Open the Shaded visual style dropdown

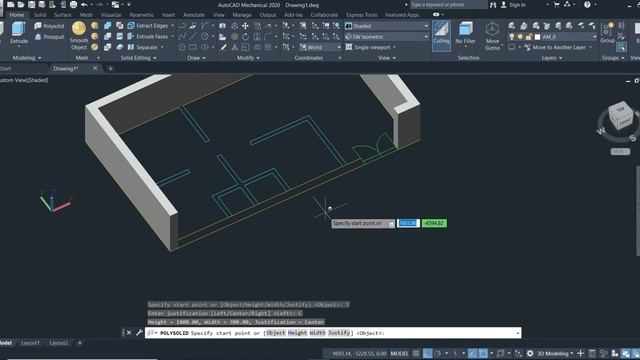(x=387, y=26)
